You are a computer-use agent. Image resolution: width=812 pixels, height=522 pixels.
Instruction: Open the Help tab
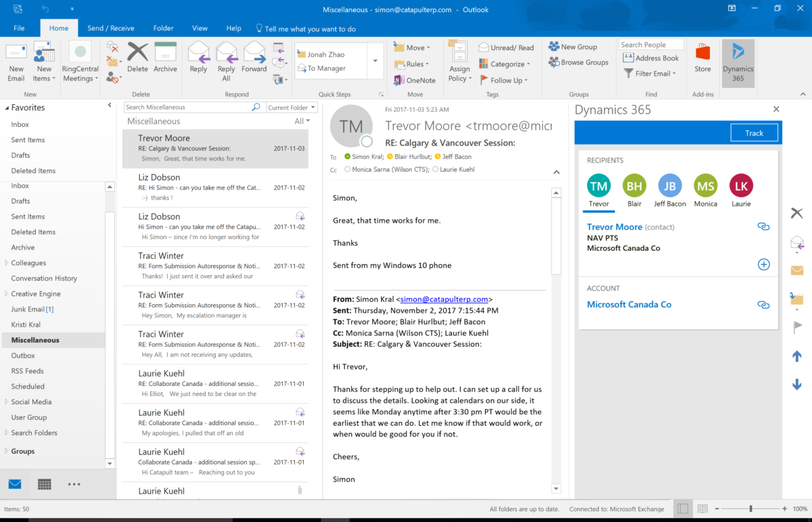(233, 28)
